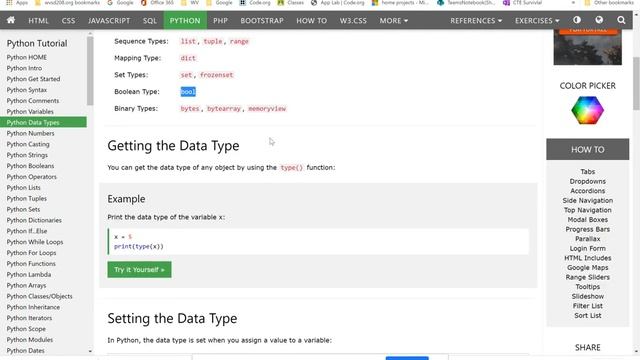
Task: Click the memoryview type text
Action: click(x=267, y=109)
